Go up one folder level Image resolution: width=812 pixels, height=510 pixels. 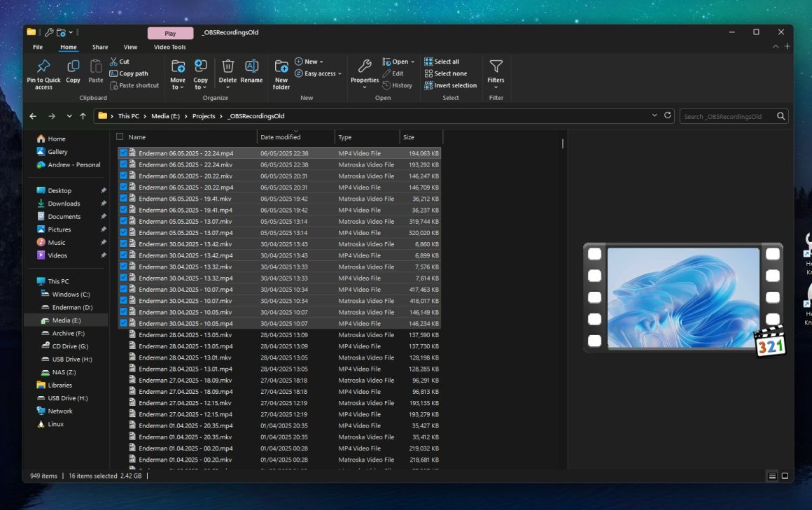coord(83,116)
